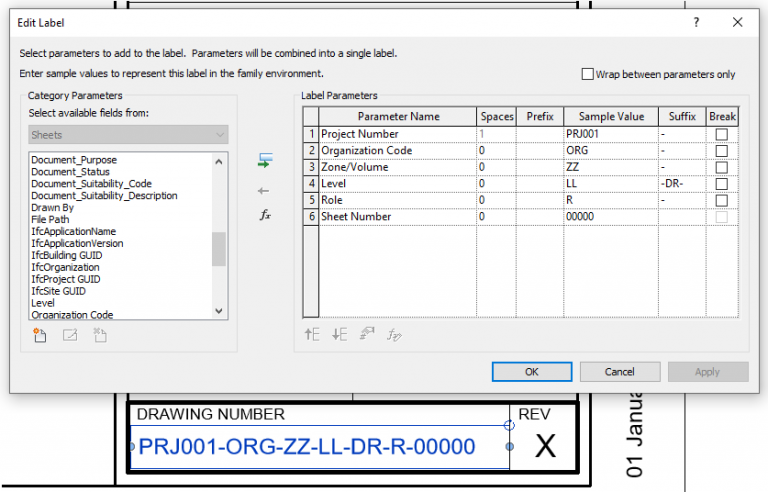Create new parameter icon below field list
Image resolution: width=768 pixels, height=492 pixels.
click(40, 335)
